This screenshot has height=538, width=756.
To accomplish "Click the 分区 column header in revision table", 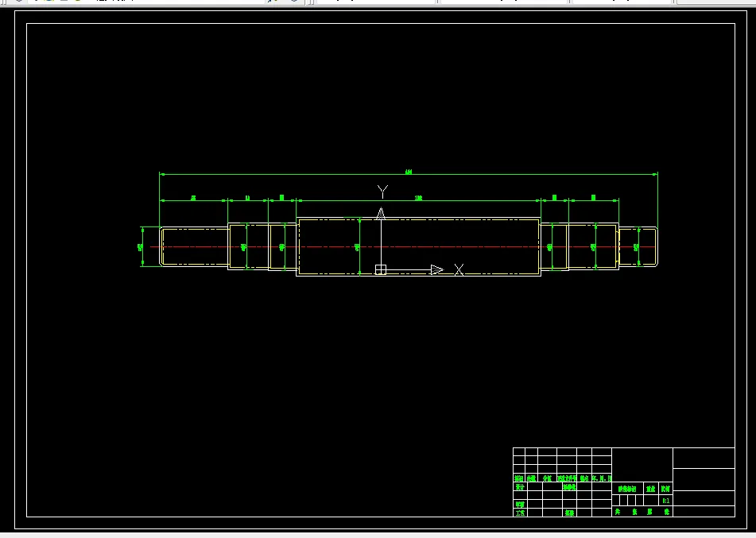I will (x=547, y=478).
